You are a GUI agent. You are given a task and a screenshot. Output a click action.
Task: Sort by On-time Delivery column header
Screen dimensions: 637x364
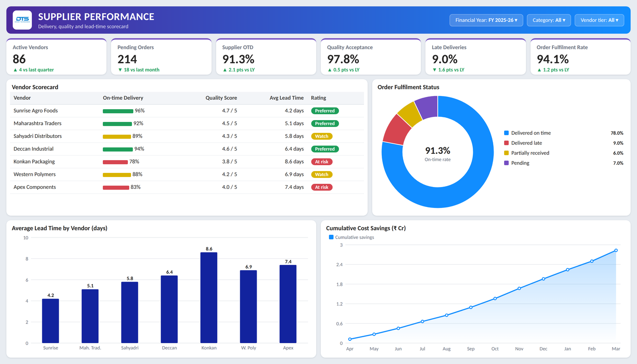pos(123,98)
